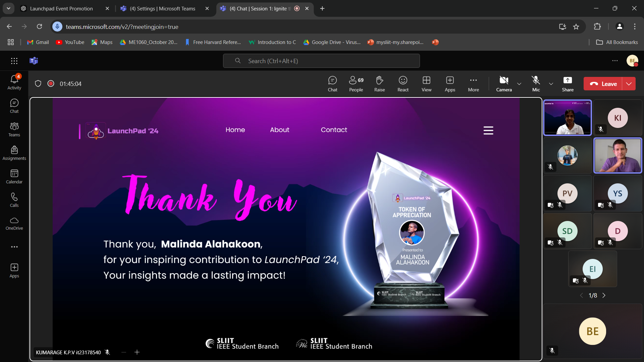
Task: Switch to Launchpad Event Promotion tab
Action: point(61,9)
